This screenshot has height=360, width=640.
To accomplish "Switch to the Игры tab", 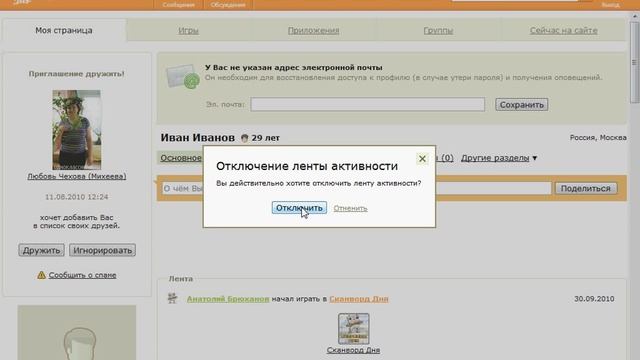I will click(x=189, y=30).
